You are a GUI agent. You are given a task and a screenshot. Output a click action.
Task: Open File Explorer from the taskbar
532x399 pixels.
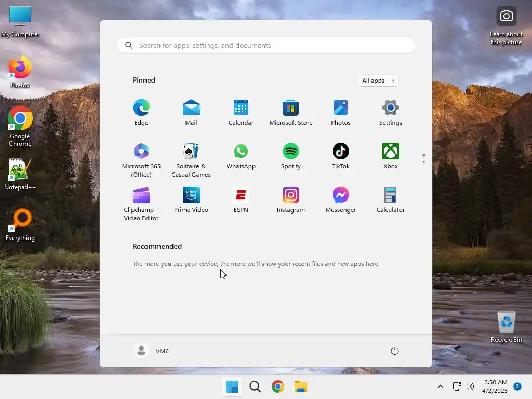pos(301,387)
